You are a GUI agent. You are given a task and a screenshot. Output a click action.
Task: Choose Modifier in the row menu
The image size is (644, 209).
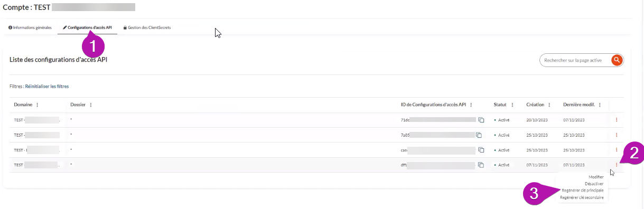pyautogui.click(x=596, y=177)
